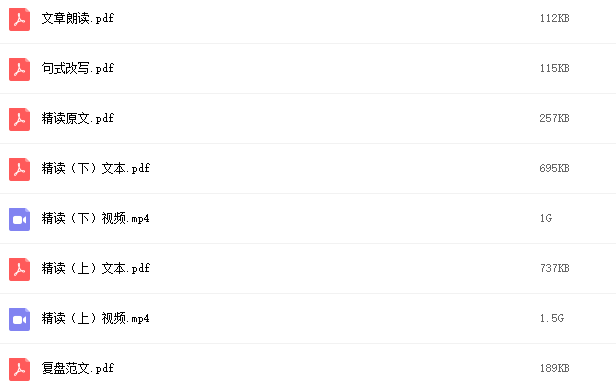
Task: Click the PDF icon beside 复盘范文.pdf
Action: click(x=20, y=369)
